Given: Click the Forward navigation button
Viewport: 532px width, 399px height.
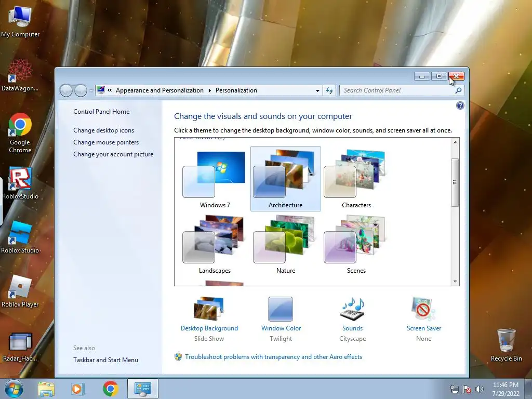Looking at the screenshot, I should pos(81,90).
